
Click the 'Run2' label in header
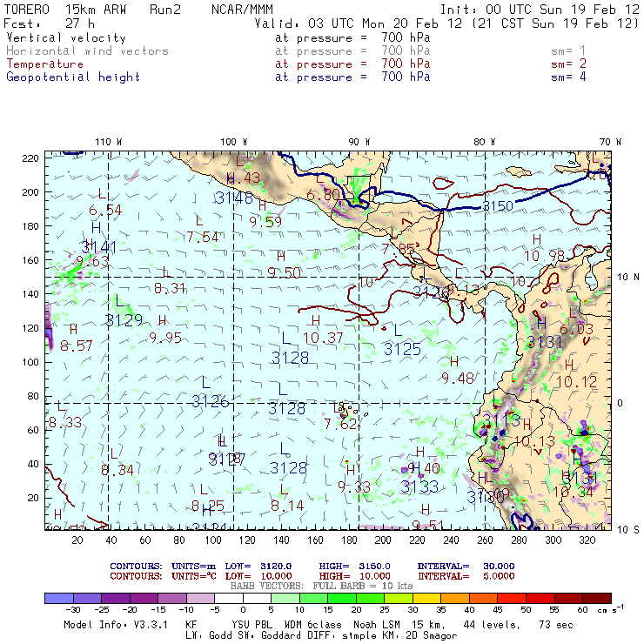click(165, 10)
